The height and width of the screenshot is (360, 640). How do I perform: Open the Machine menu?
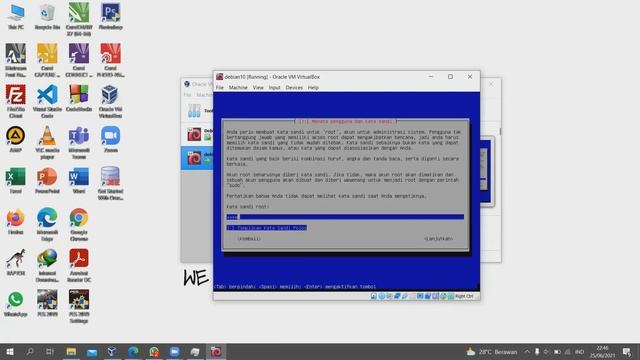238,88
